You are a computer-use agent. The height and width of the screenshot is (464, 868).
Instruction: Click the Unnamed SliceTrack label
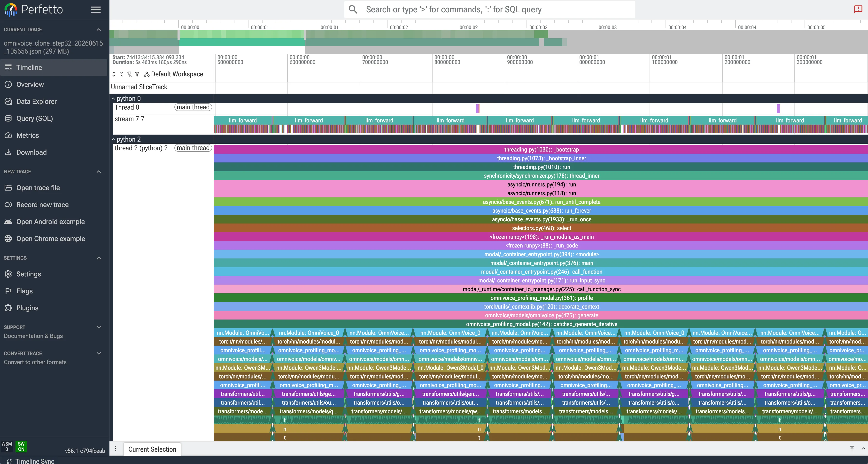[139, 87]
